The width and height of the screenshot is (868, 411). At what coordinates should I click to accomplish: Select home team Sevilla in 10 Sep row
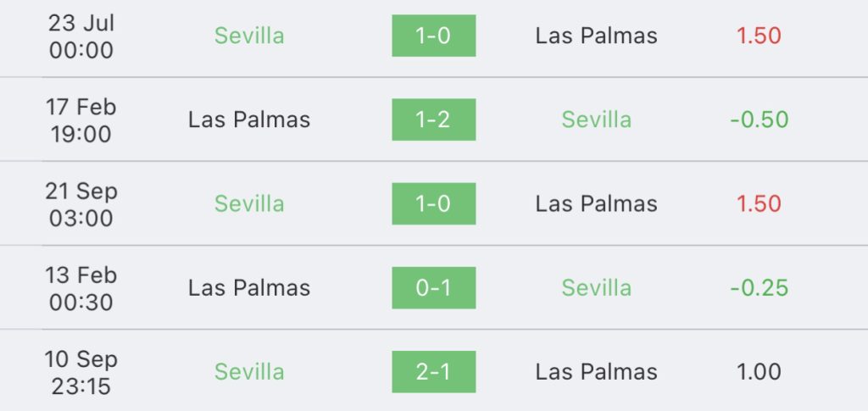click(249, 372)
